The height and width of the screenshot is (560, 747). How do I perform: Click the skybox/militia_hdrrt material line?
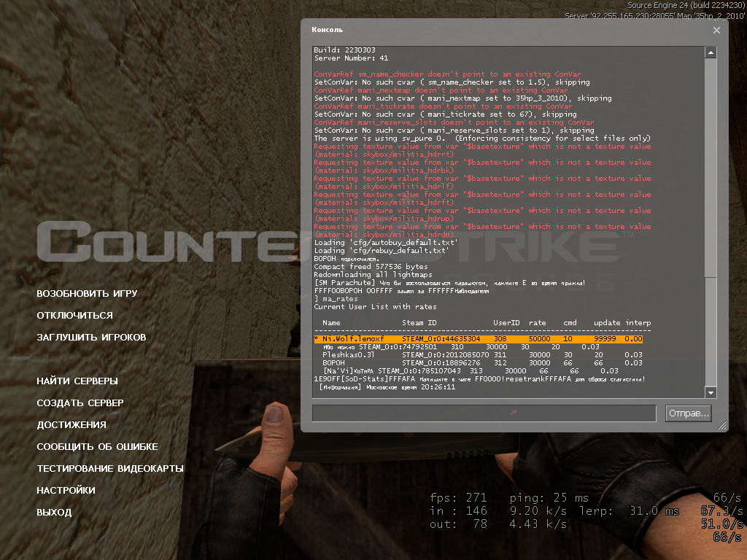tap(384, 155)
